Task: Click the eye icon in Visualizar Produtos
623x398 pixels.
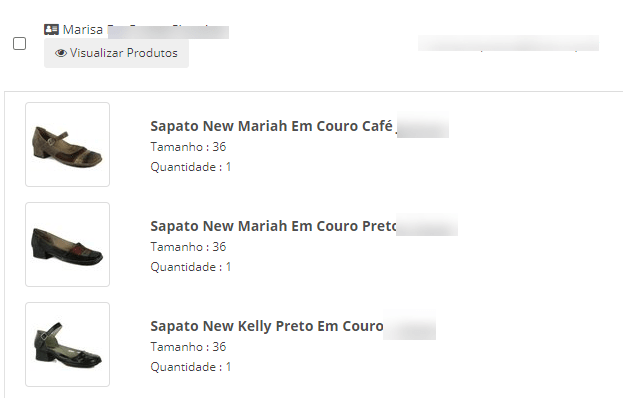Action: 61,53
